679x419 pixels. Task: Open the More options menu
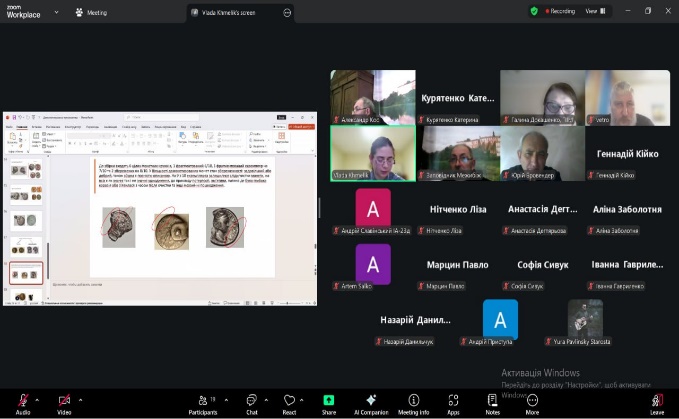532,402
